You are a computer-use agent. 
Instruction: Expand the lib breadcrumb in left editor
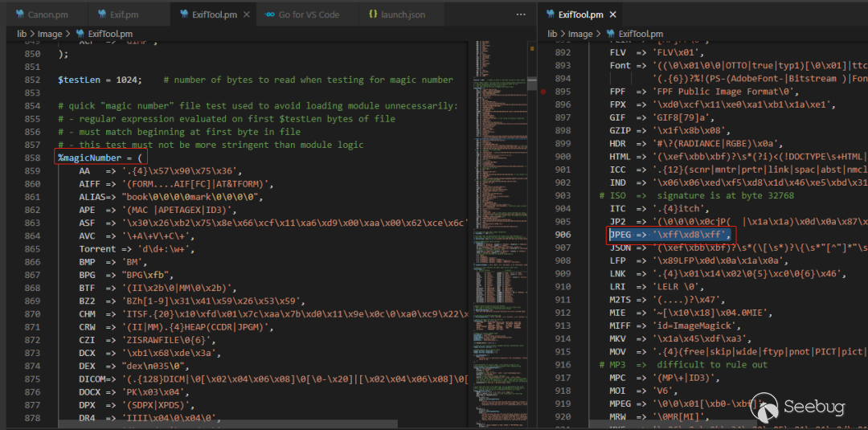point(22,34)
